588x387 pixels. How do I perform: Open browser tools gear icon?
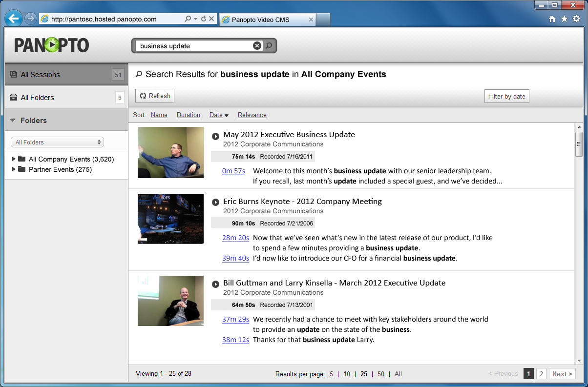pyautogui.click(x=576, y=19)
